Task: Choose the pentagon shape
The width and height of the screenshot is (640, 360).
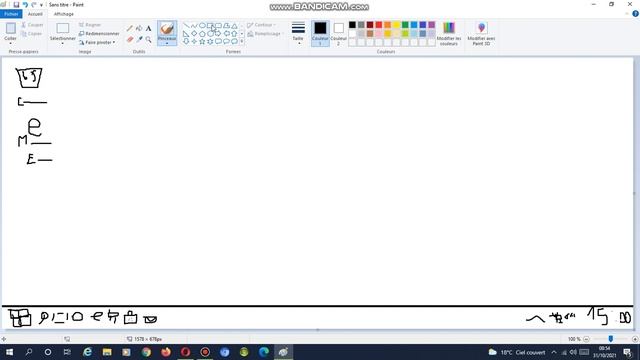Action: [x=202, y=33]
